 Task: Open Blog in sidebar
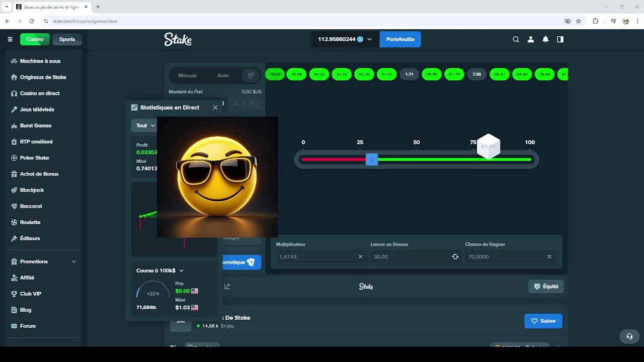tap(26, 310)
